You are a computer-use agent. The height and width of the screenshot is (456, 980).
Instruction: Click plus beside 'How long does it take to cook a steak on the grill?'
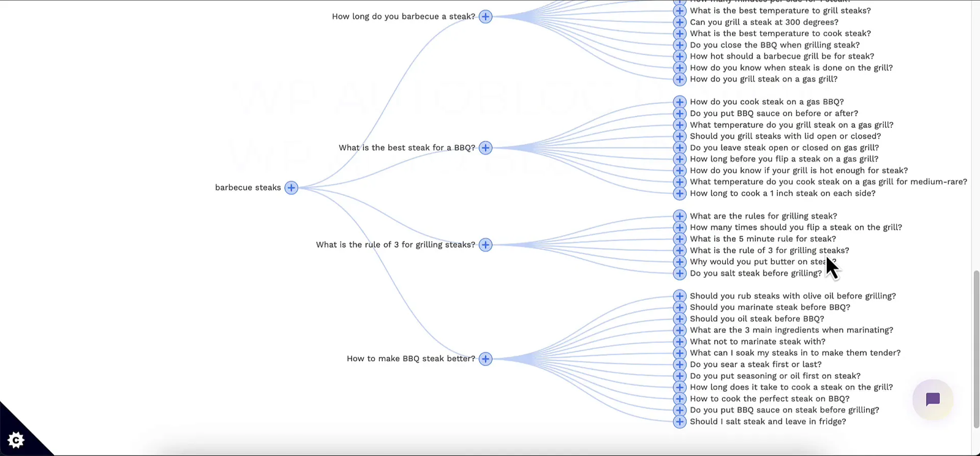pyautogui.click(x=679, y=387)
